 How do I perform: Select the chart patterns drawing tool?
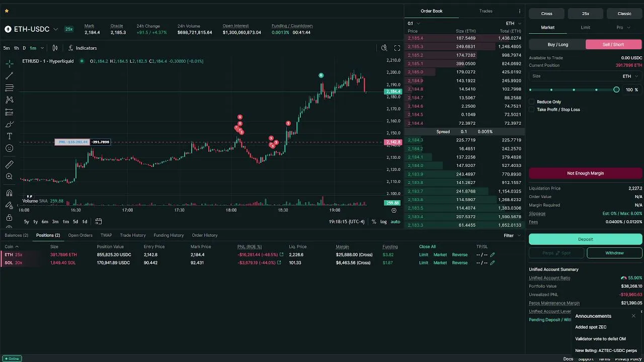pyautogui.click(x=9, y=100)
